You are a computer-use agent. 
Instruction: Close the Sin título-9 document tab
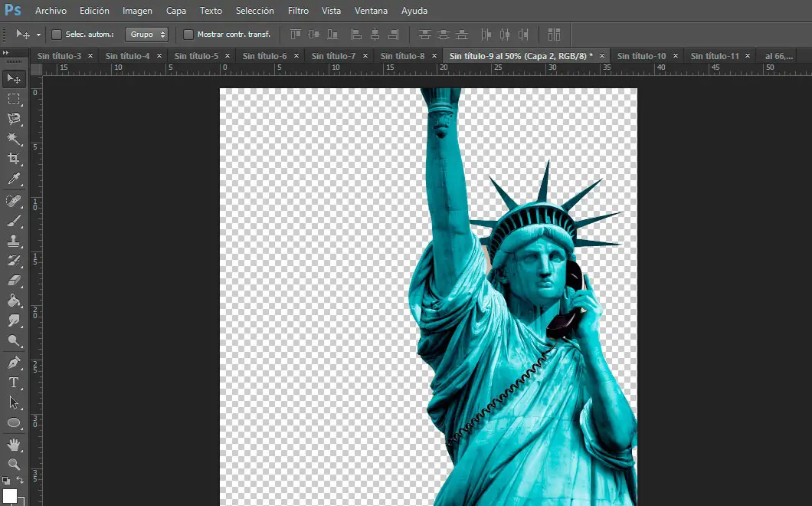point(602,55)
